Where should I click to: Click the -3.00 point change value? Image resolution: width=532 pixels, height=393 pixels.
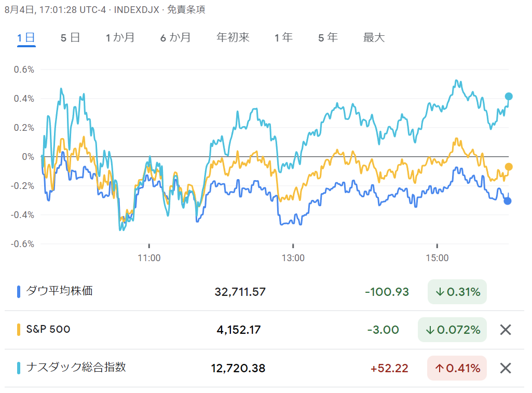pos(383,330)
